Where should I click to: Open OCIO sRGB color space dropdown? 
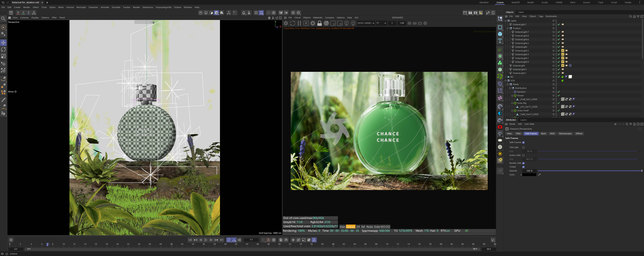click(x=366, y=23)
